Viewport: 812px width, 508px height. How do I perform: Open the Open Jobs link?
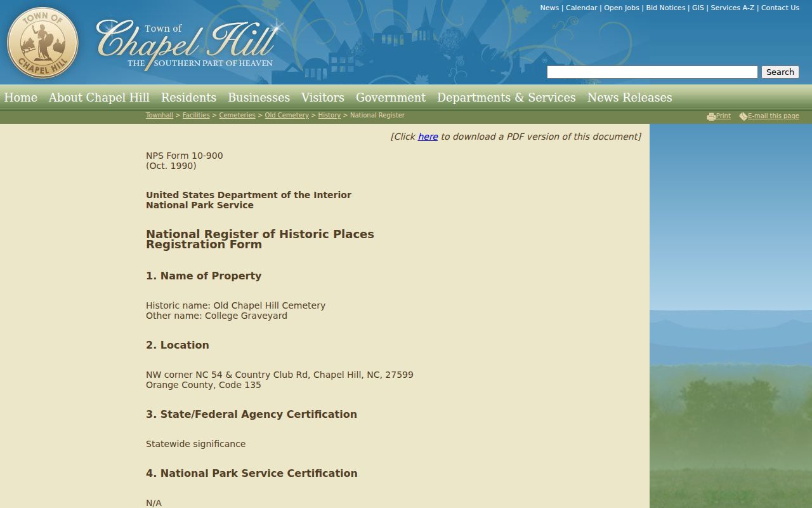point(622,8)
